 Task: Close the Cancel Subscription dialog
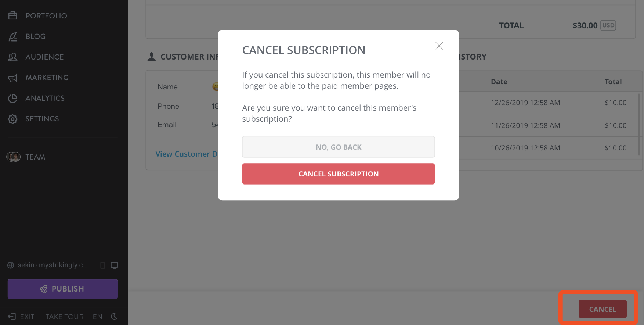[x=439, y=46]
